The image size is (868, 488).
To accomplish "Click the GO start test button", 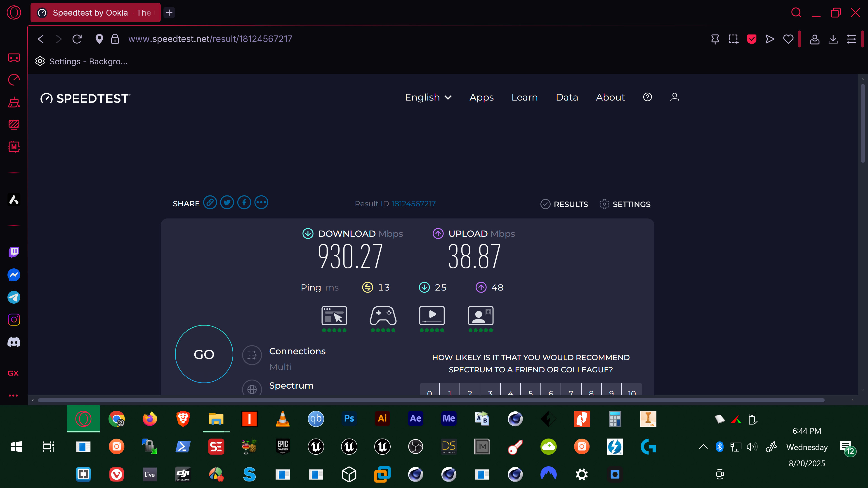I will coord(204,354).
